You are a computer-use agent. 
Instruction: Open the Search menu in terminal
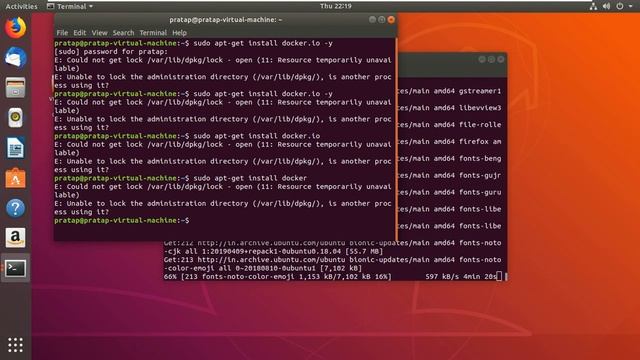123,33
